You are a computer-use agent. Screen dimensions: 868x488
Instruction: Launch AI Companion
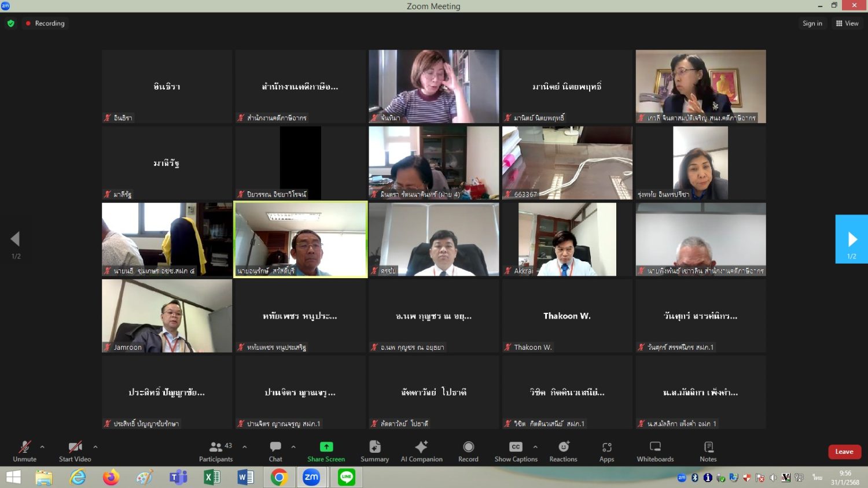pos(421,451)
